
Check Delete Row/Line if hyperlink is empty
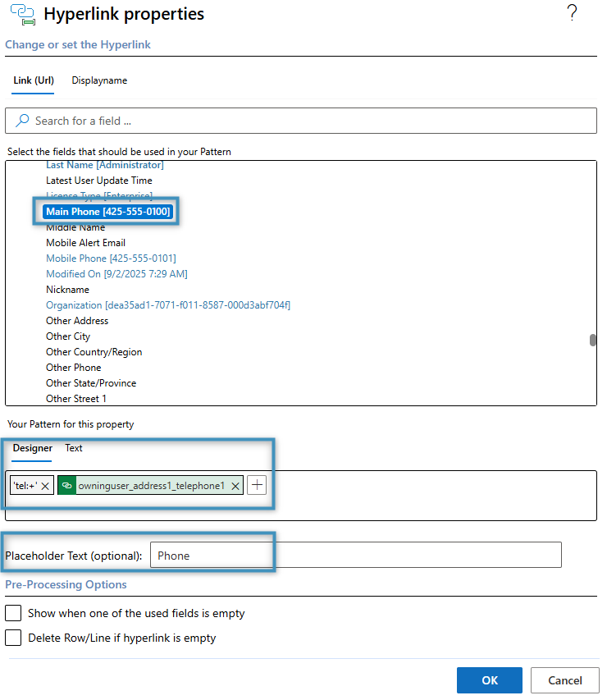pyautogui.click(x=13, y=638)
